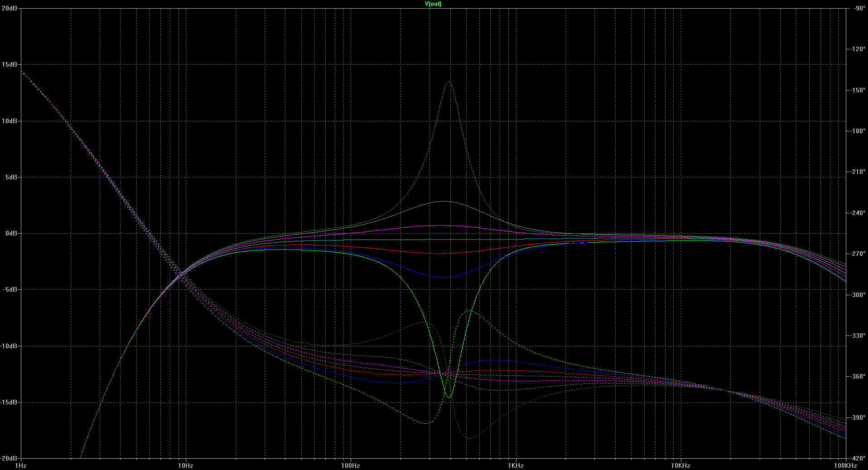Click the -390° phase axis label
The image size is (868, 470).
pyautogui.click(x=858, y=417)
